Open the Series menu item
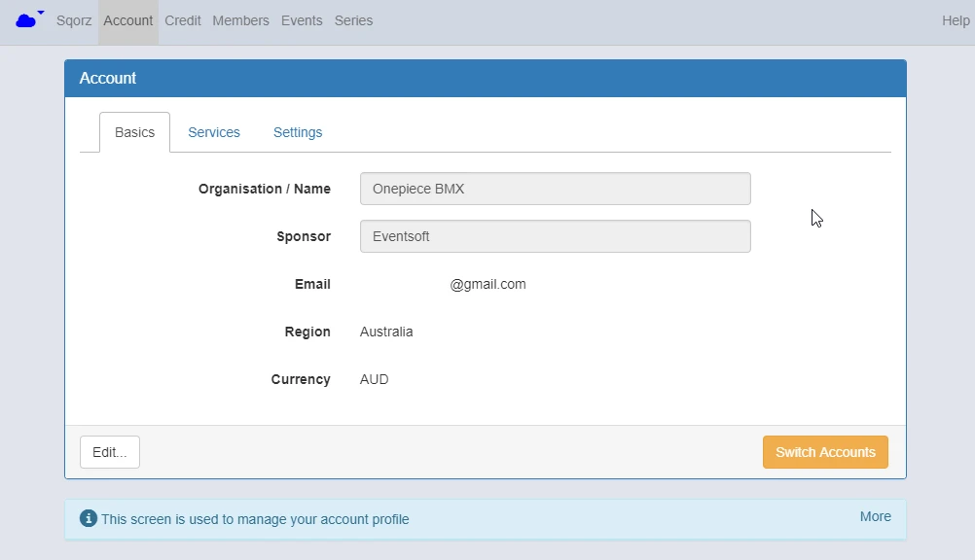 [x=354, y=20]
